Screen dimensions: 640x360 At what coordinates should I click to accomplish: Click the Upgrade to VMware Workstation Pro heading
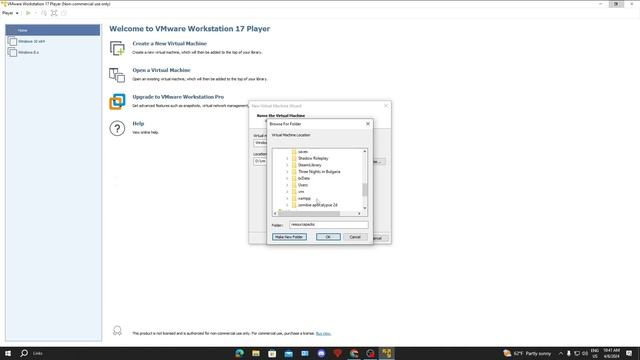[178, 97]
